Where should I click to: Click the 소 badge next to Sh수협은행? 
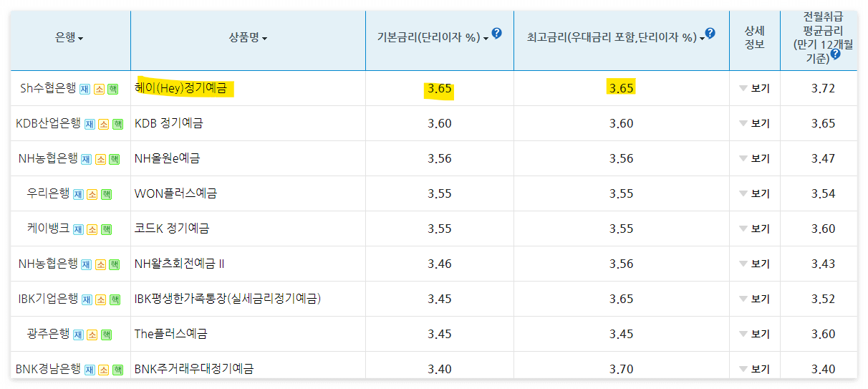click(x=99, y=90)
